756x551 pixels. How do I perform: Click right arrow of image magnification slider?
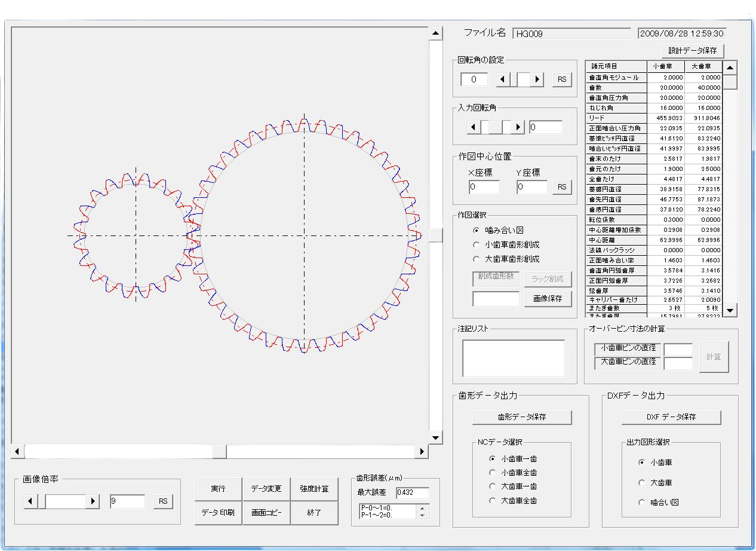coord(93,501)
